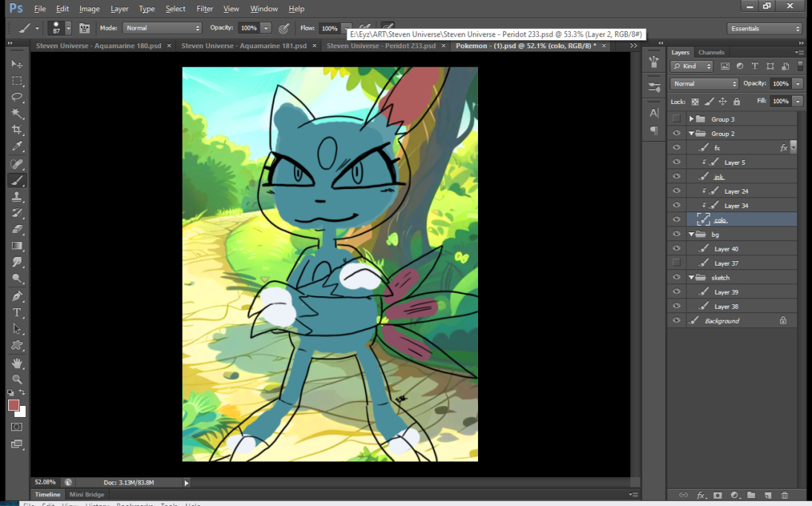Open the Mini Bridge panel

pyautogui.click(x=87, y=494)
